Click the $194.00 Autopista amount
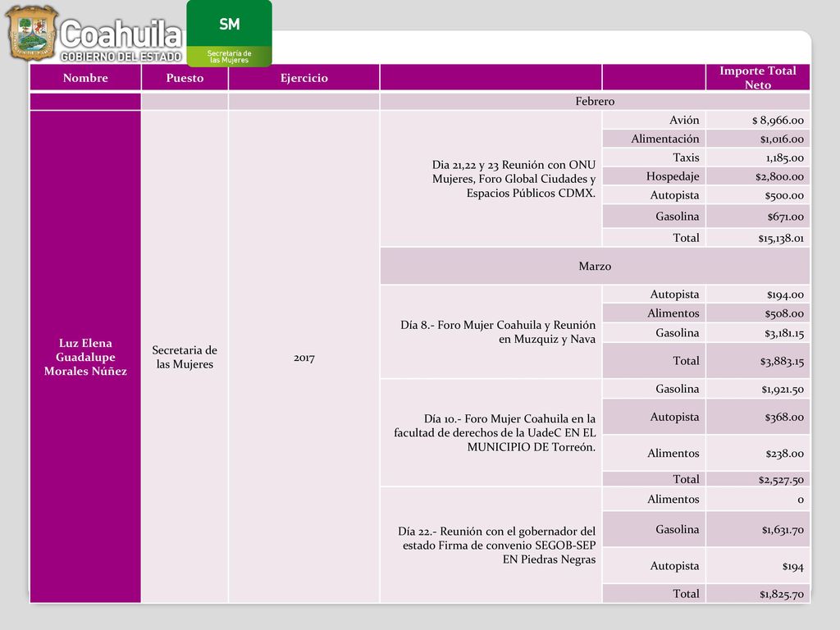This screenshot has height=630, width=840. (785, 294)
